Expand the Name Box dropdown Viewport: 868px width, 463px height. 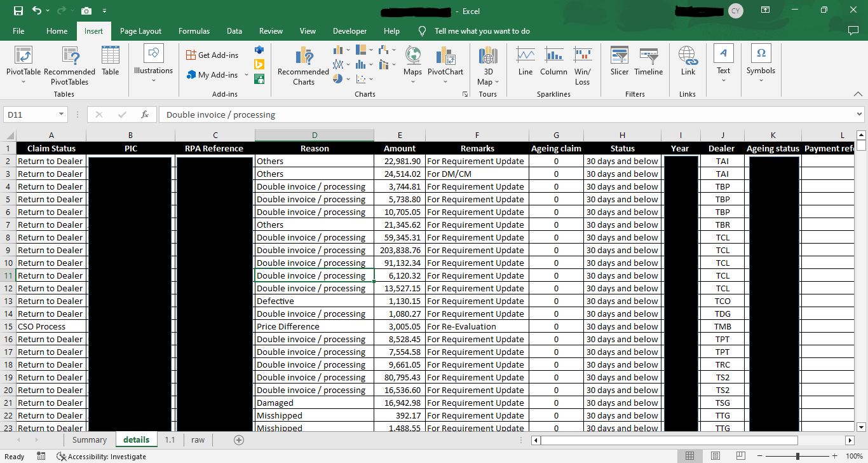point(62,114)
